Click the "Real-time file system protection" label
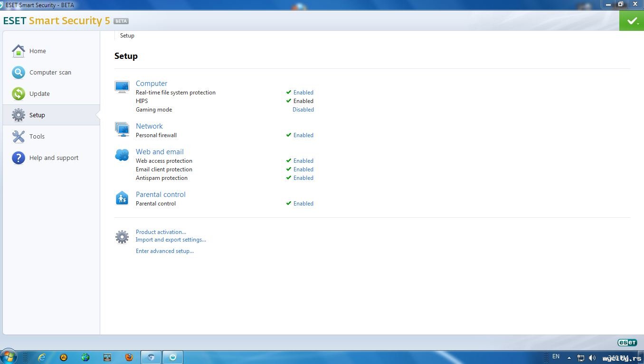Image resolution: width=644 pixels, height=364 pixels. coord(176,93)
